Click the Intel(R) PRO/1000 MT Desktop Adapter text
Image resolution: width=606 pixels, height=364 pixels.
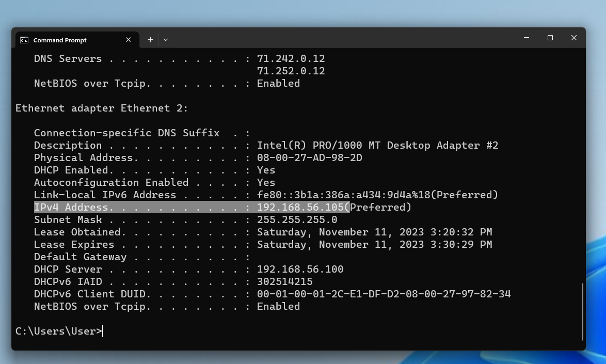point(378,145)
